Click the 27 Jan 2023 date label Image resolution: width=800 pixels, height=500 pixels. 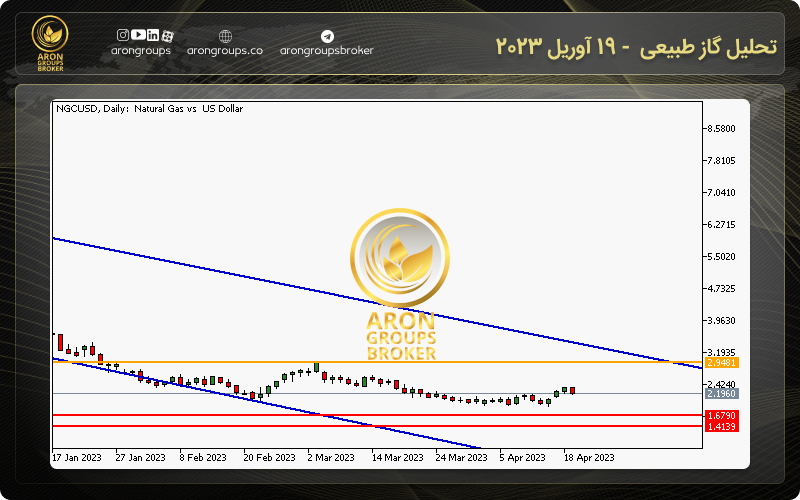click(141, 458)
